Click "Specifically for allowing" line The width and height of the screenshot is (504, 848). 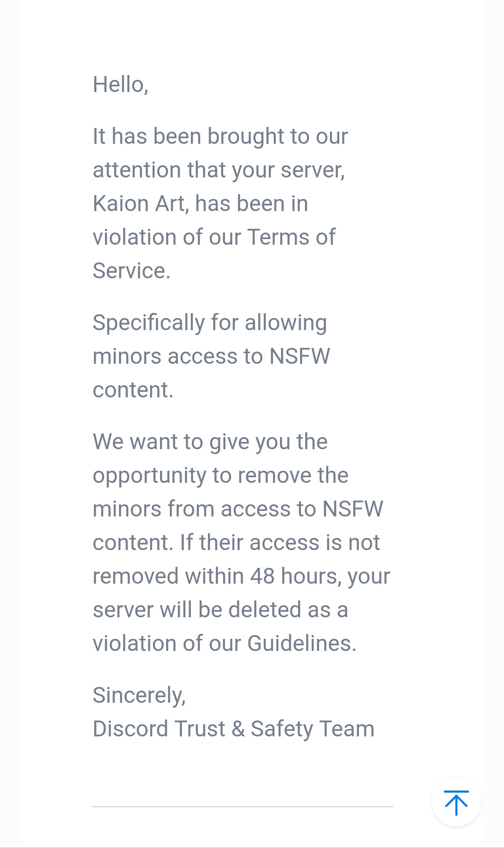coord(210,323)
